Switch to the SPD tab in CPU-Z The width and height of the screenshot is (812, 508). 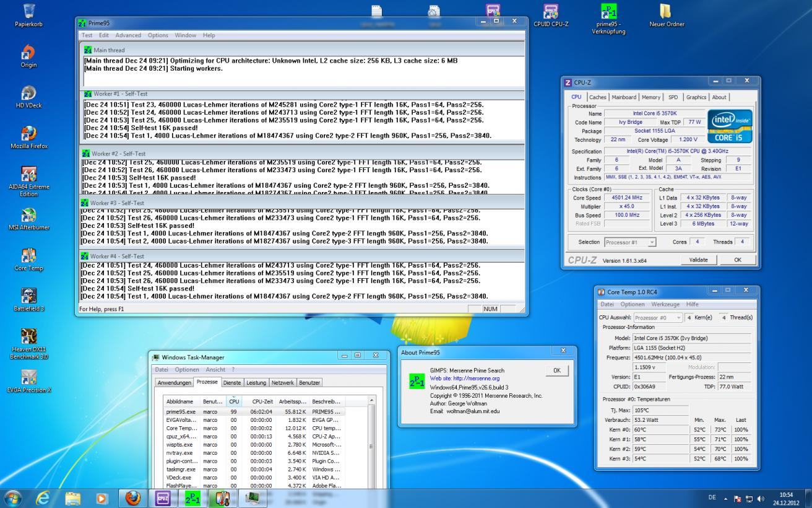pos(673,97)
